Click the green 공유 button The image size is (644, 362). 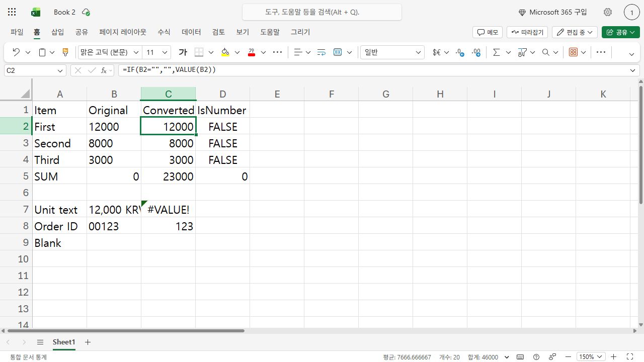coord(620,32)
